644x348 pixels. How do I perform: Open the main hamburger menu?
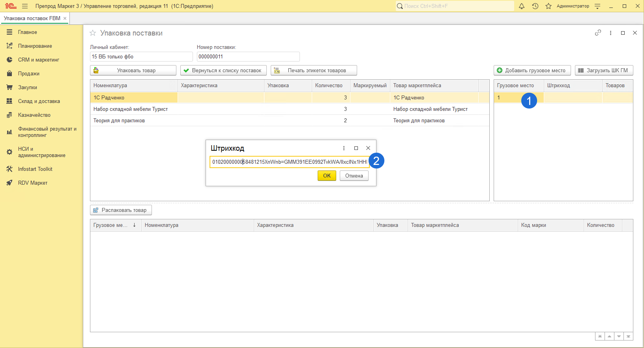pyautogui.click(x=25, y=6)
